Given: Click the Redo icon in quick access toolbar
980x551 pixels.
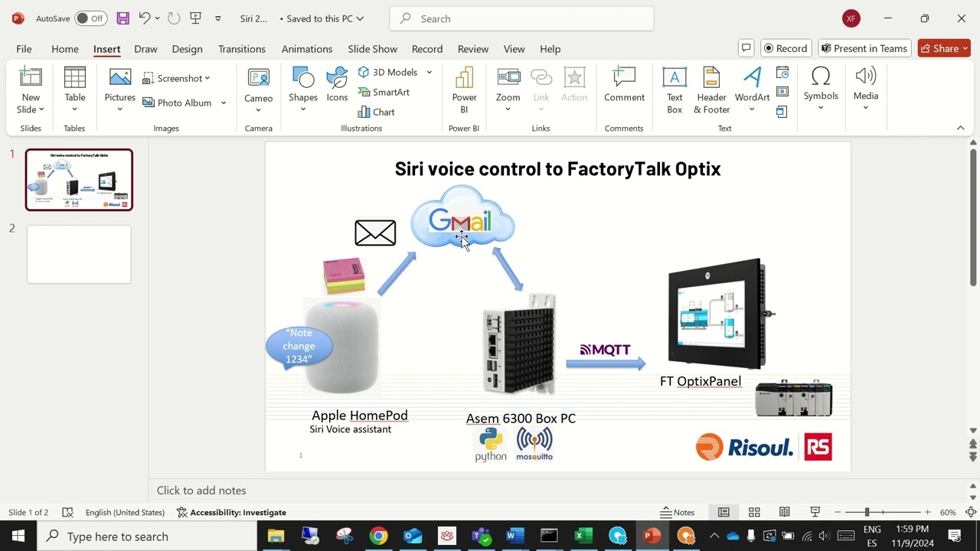Looking at the screenshot, I should (174, 18).
